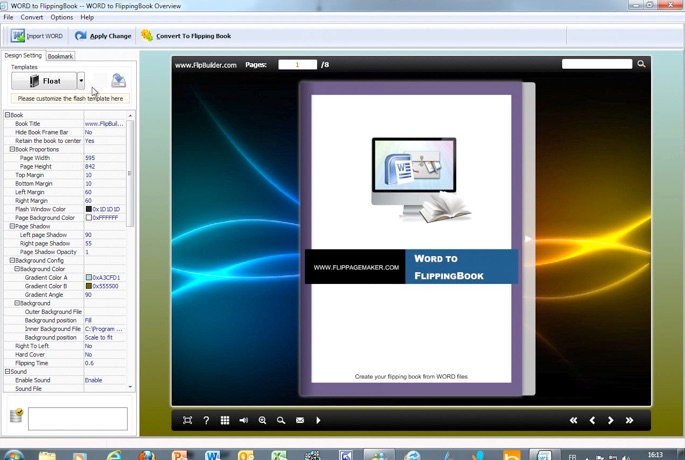Image resolution: width=685 pixels, height=460 pixels.
Task: Click the Gradient Color A swatch
Action: pyautogui.click(x=89, y=277)
